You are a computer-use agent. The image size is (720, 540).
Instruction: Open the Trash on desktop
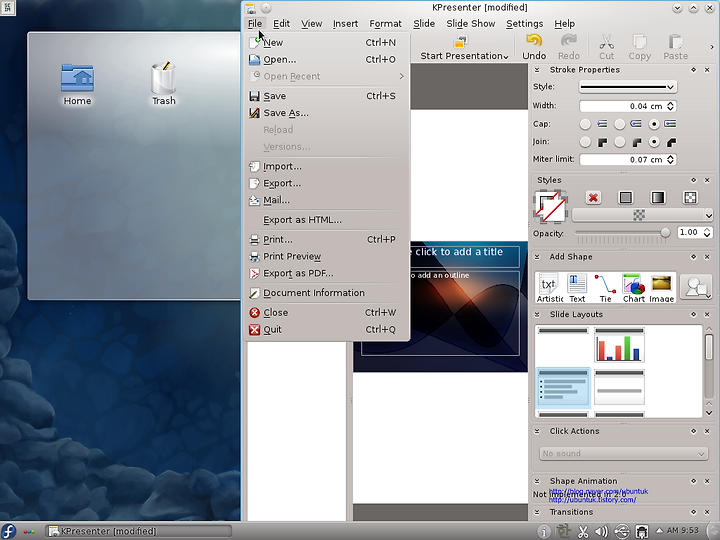163,84
